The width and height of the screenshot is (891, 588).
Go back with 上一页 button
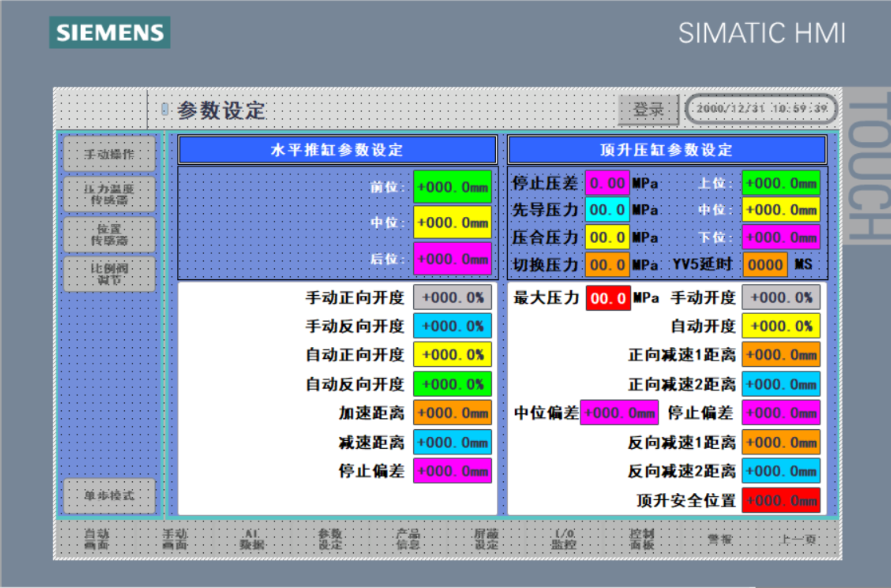click(x=798, y=539)
